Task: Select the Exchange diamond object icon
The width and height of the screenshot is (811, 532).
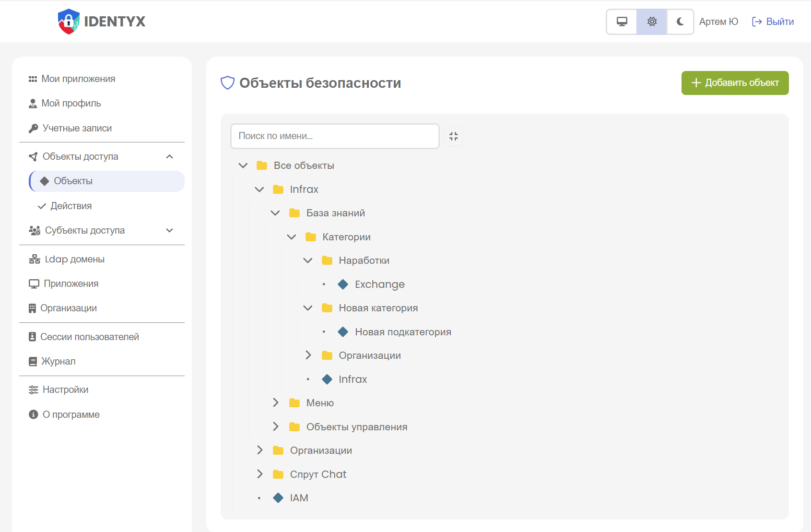Action: (343, 284)
